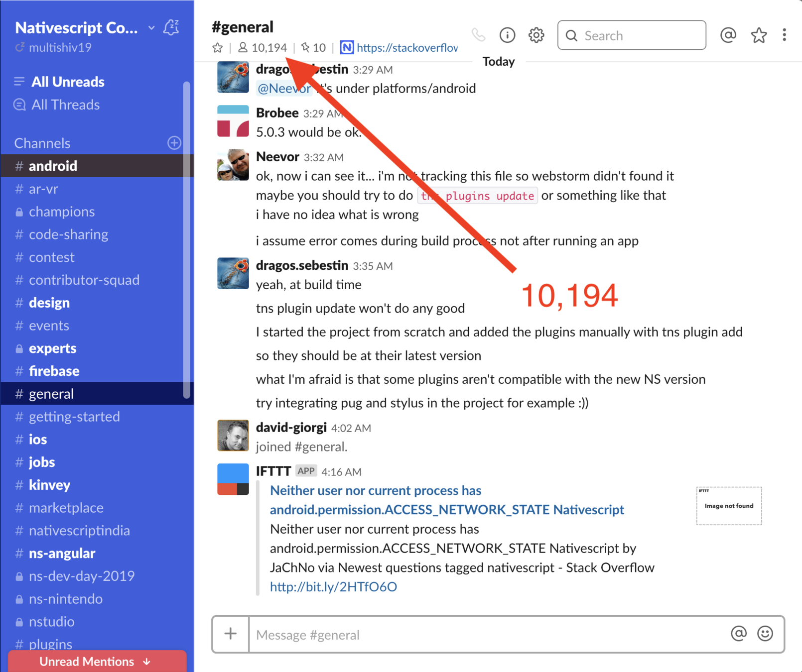Switch to android channel
Image resolution: width=802 pixels, height=672 pixels.
pos(96,166)
